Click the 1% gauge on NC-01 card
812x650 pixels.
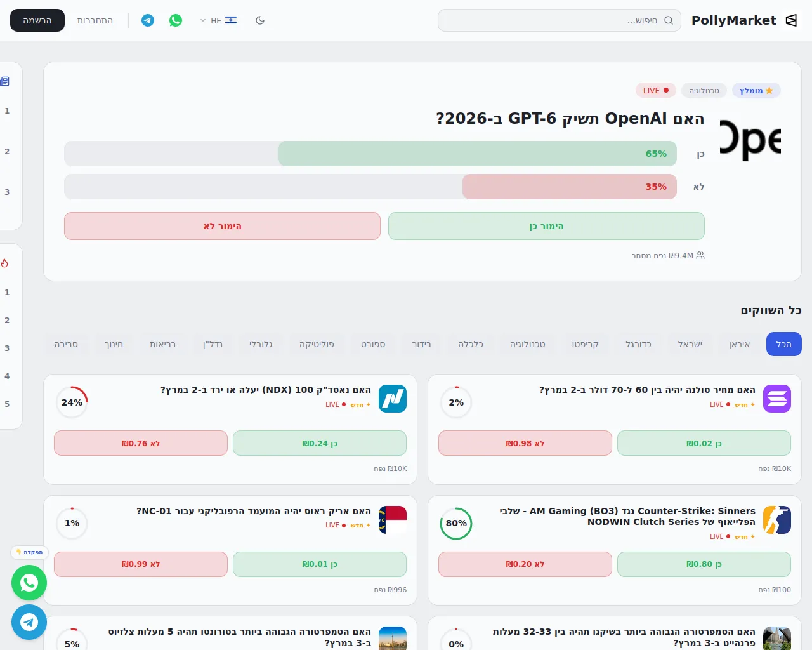72,524
